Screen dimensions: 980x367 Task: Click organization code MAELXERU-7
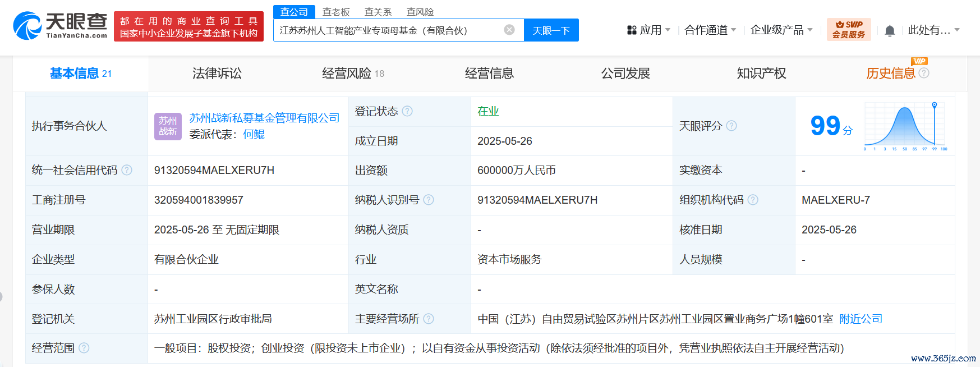[836, 200]
